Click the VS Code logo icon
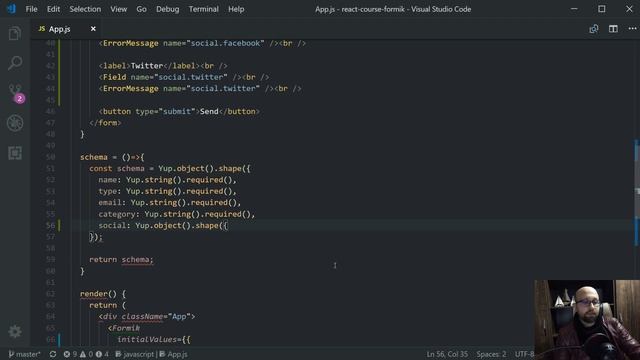Screen dimensions: 640x360 11,9
